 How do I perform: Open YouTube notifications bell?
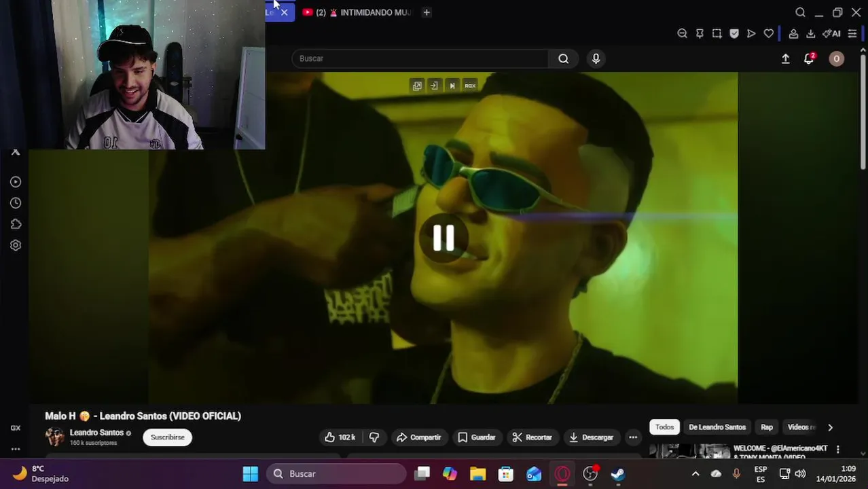click(809, 58)
